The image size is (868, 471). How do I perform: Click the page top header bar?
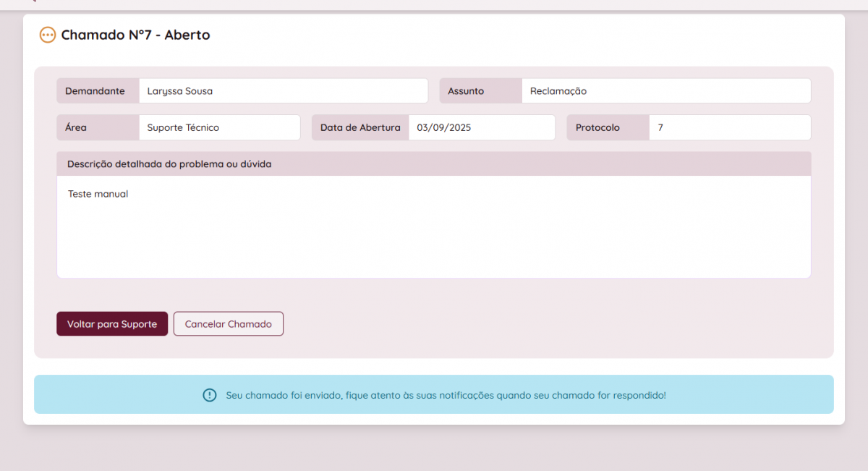tap(434, 4)
